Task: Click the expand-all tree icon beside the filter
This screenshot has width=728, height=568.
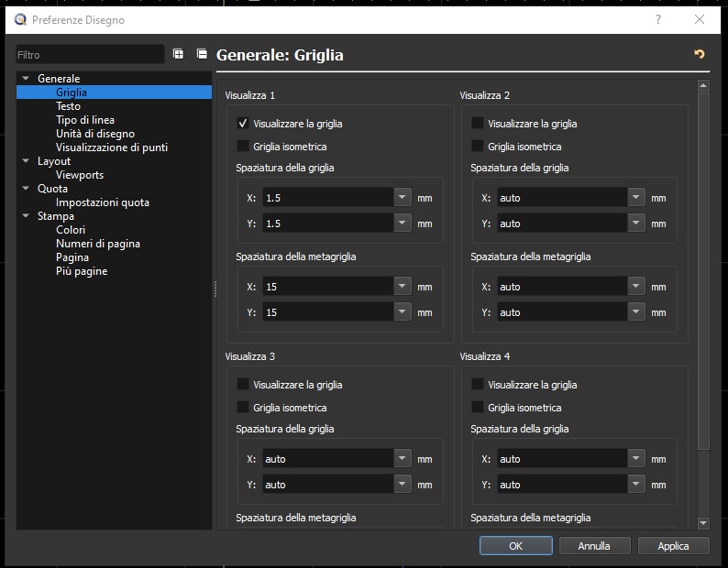Action: coord(179,54)
